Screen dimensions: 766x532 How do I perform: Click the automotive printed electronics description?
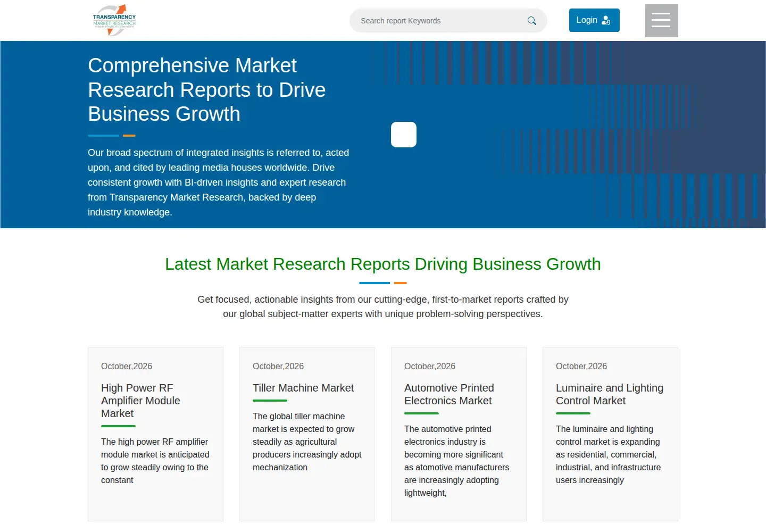[x=457, y=461]
